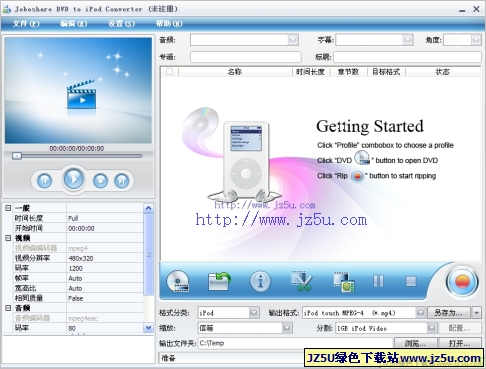Click the preview rewind button
Screen dimensions: 486x369
[x=45, y=180]
